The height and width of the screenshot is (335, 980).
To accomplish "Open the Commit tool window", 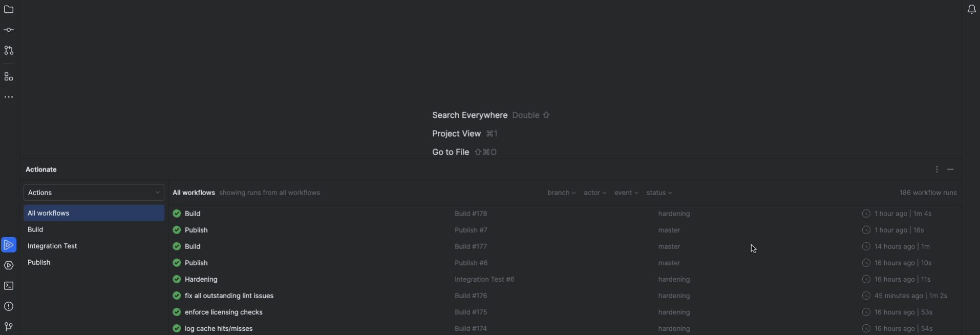I will [9, 30].
